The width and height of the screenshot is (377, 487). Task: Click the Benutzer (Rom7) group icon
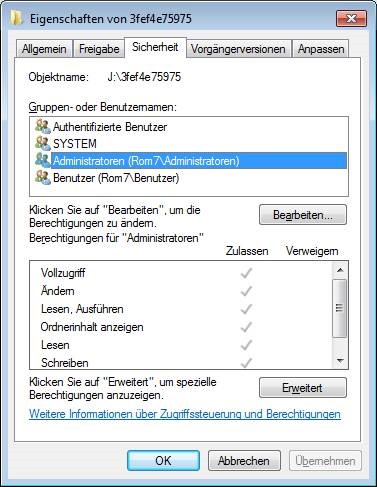pos(43,178)
